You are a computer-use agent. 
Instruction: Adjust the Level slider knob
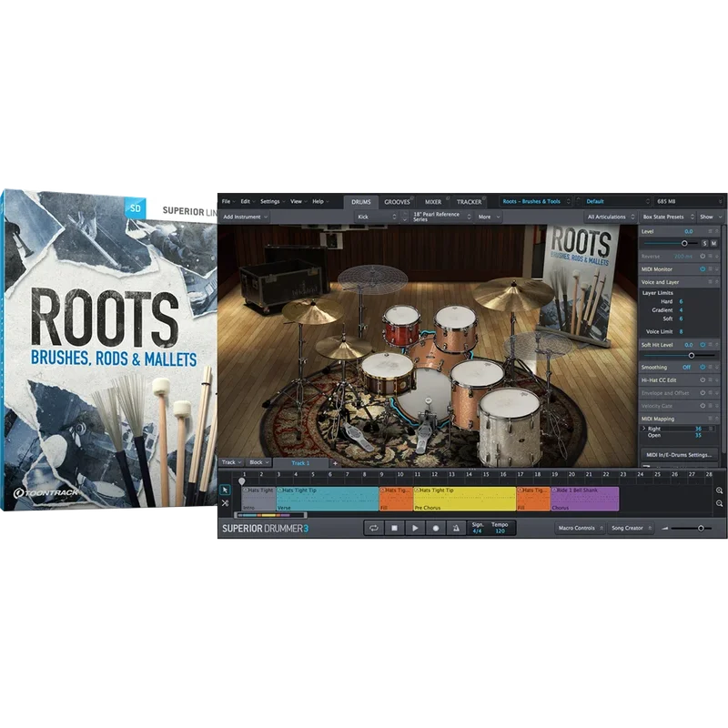[684, 243]
